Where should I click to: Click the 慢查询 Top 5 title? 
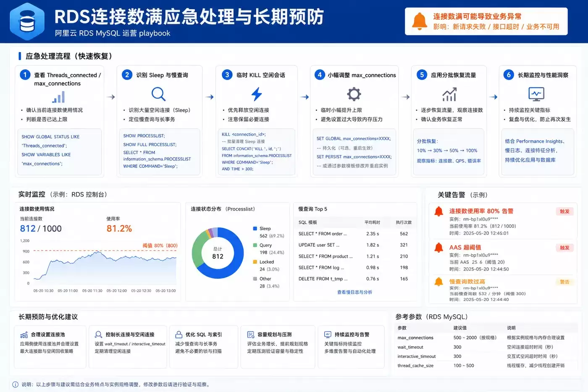coord(312,209)
